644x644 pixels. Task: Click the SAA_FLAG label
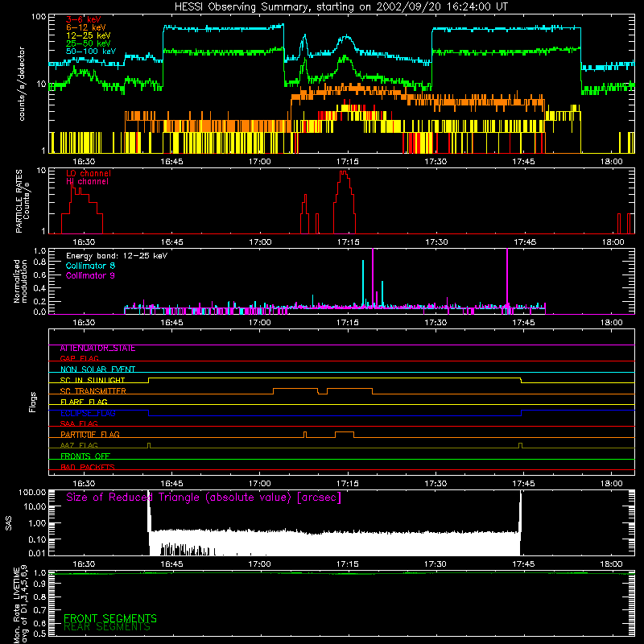pos(79,423)
